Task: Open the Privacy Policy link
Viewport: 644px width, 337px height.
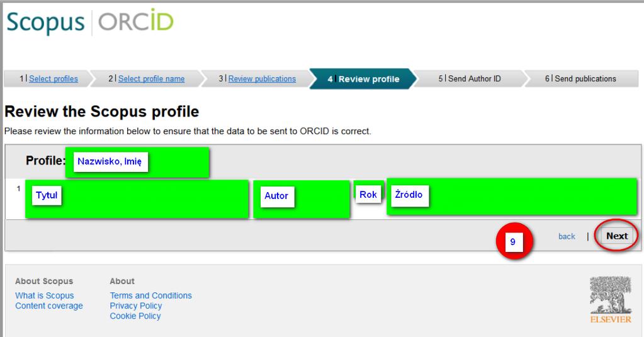Action: [x=135, y=306]
